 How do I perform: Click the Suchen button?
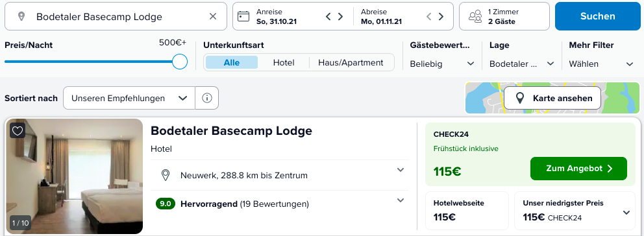[598, 16]
